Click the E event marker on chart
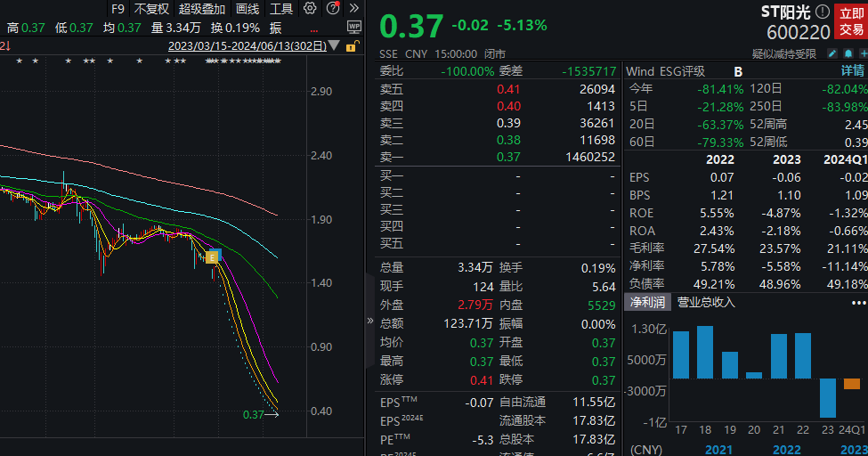 [212, 257]
